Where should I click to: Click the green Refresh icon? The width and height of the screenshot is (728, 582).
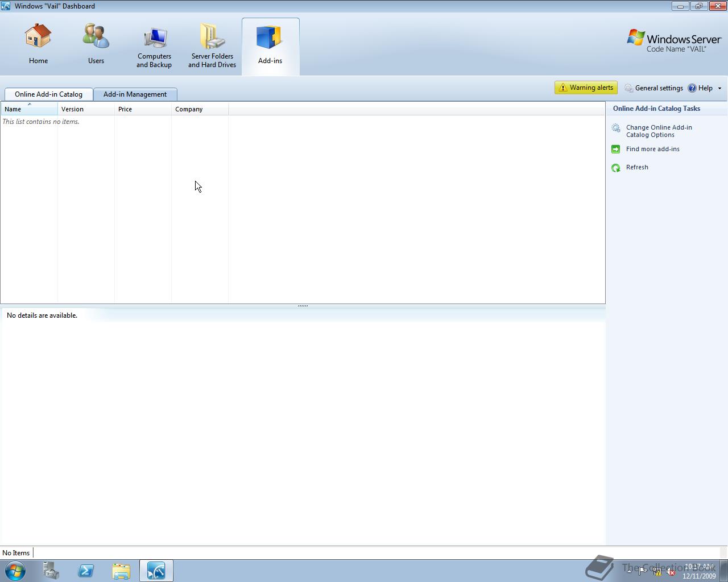point(616,168)
